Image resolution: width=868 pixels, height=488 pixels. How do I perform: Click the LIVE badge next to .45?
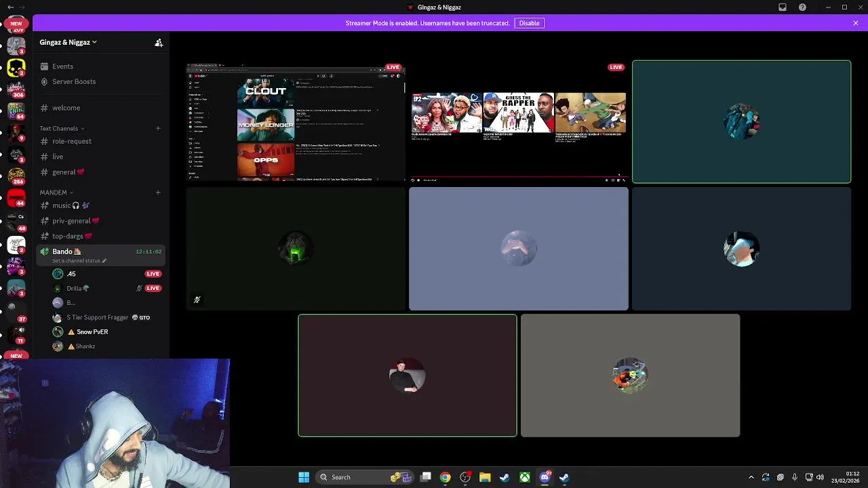(153, 274)
